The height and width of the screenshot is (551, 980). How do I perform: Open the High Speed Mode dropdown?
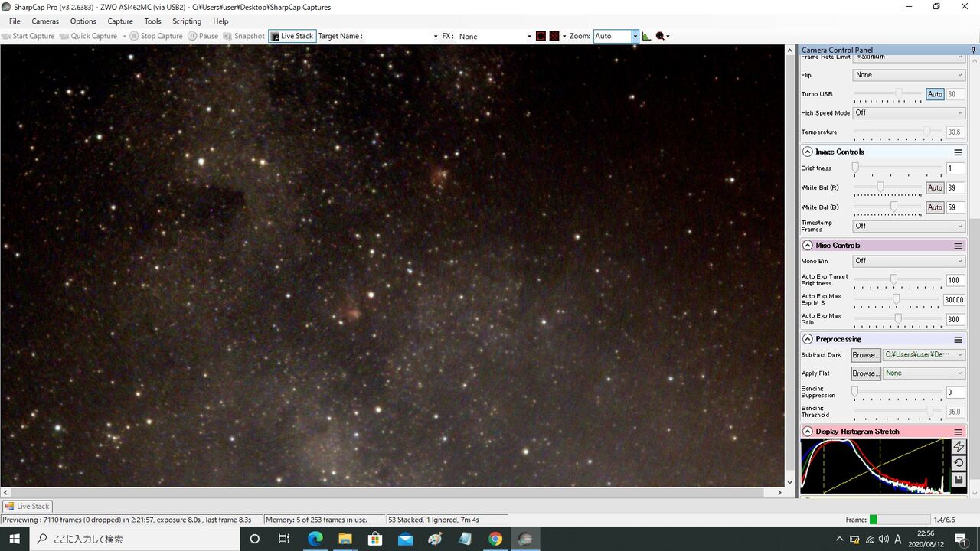point(909,112)
